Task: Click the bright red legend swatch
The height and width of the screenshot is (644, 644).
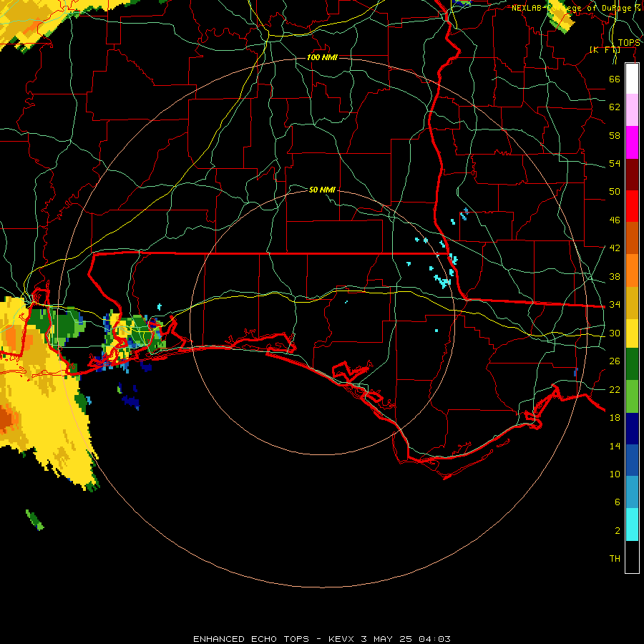Action: pyautogui.click(x=632, y=206)
